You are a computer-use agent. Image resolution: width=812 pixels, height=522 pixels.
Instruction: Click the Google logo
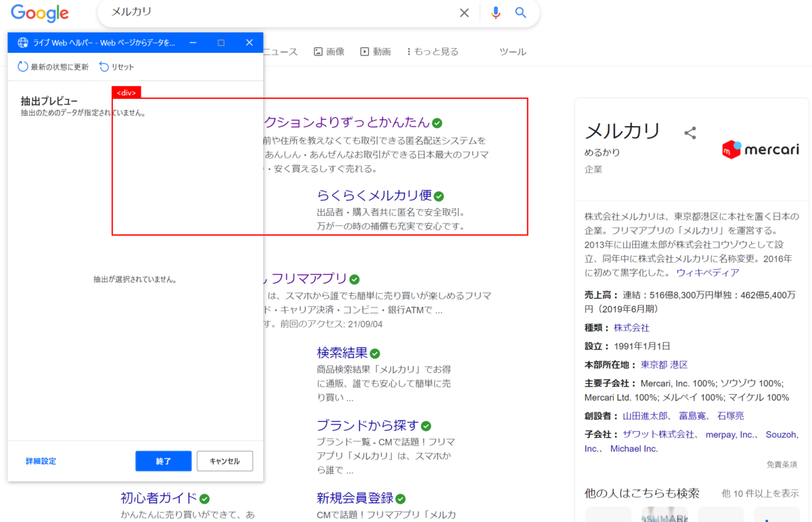[40, 13]
